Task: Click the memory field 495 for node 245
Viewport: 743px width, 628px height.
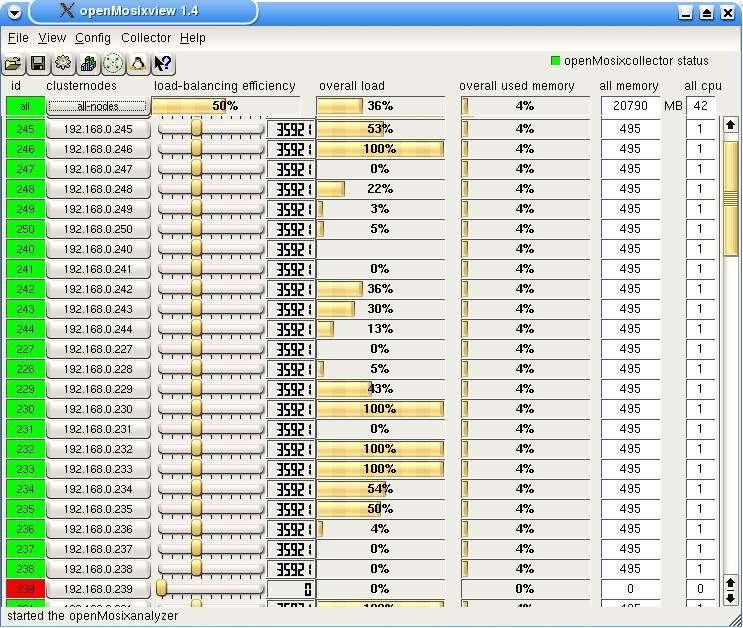Action: [x=630, y=129]
